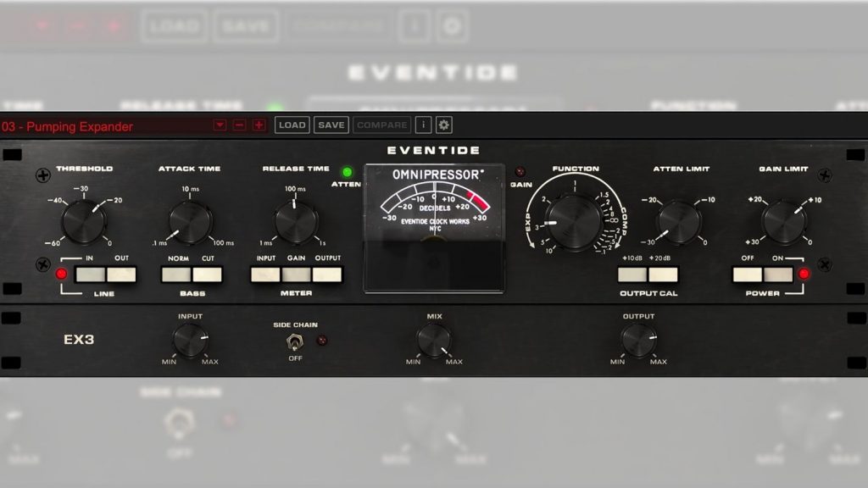Select +20dB OUTPUT CAL

click(663, 274)
